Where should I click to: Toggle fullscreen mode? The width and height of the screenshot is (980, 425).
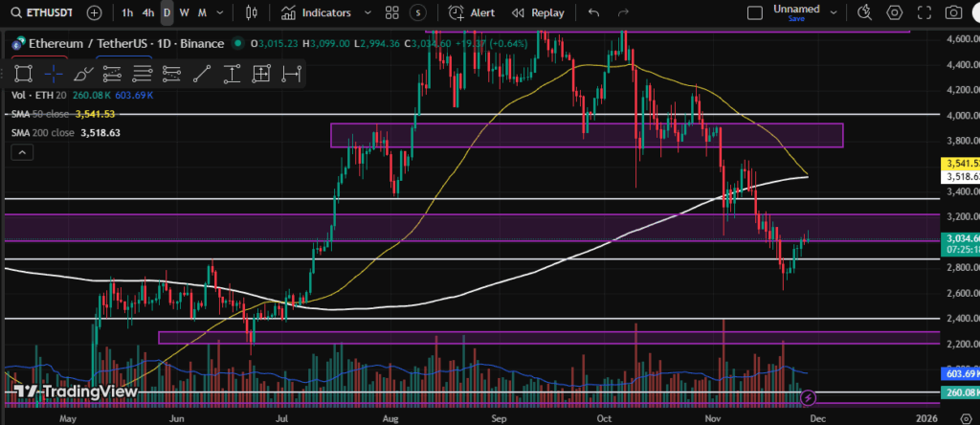[x=924, y=12]
